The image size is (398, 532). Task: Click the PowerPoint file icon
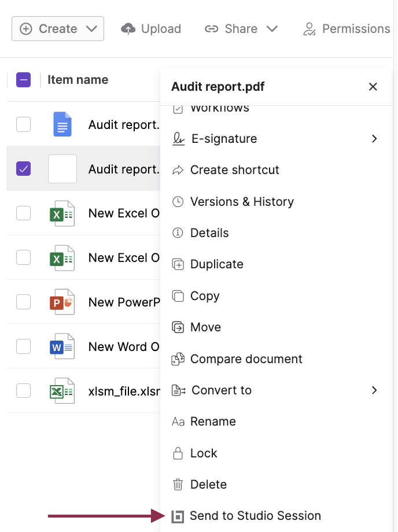(62, 302)
